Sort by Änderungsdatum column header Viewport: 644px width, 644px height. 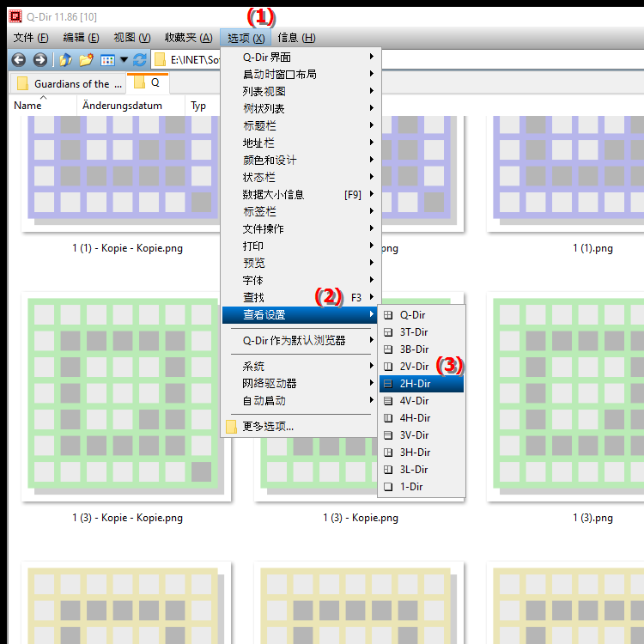[x=131, y=106]
